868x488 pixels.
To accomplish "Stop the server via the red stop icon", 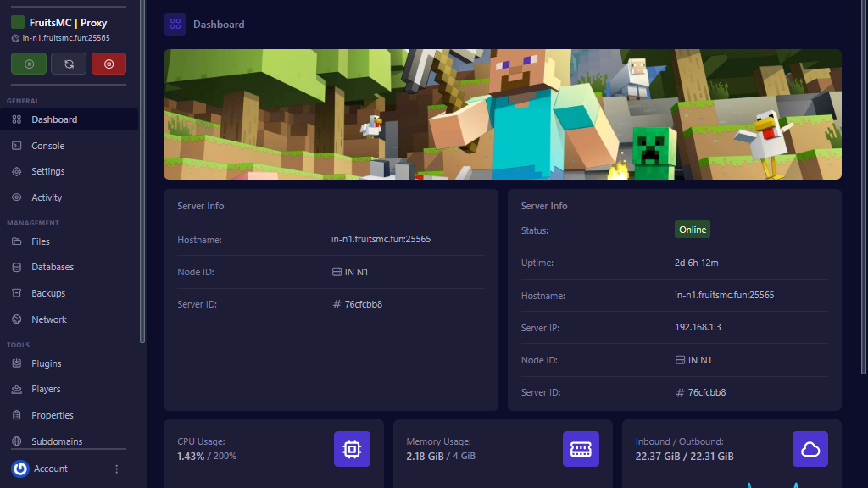I will pos(108,63).
